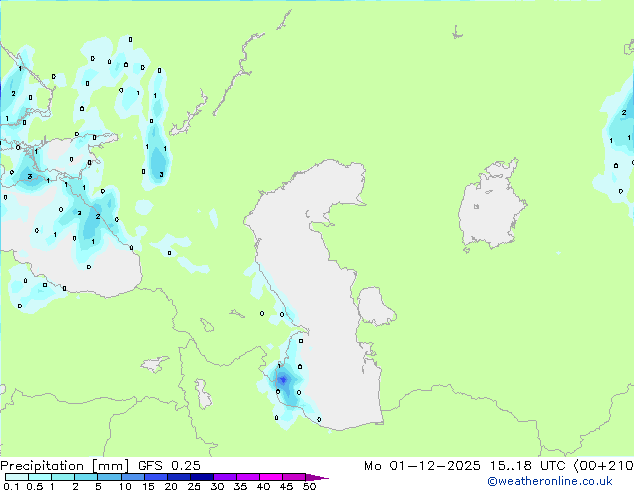Click the "(00+210" forecast offset text
Screen dimensions: 634x490
[604, 466]
